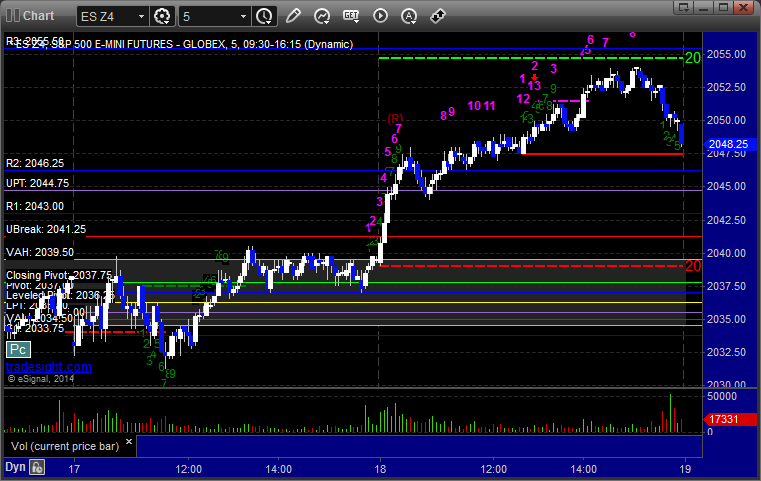The image size is (761, 481).
Task: Open the circled A alerts menu
Action: pyautogui.click(x=409, y=16)
